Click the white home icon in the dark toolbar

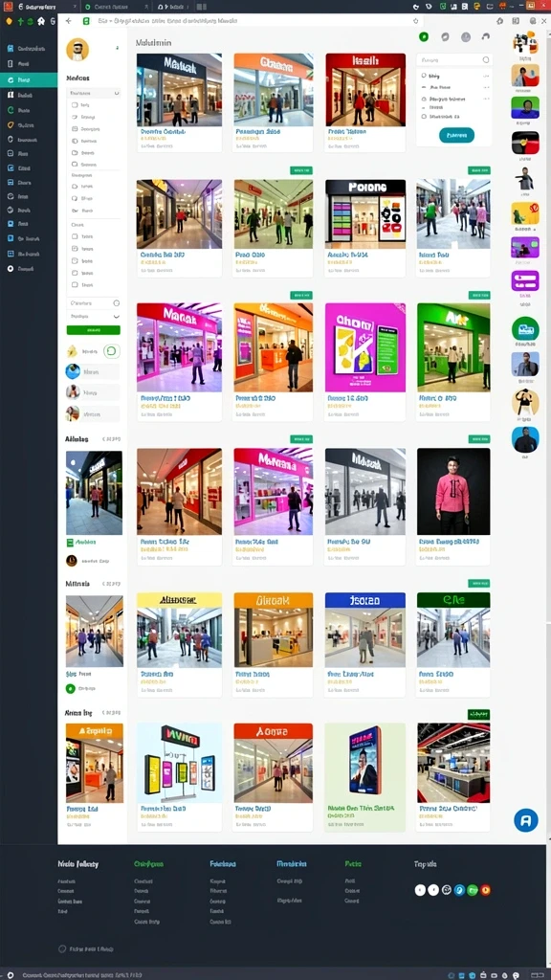coord(41,21)
